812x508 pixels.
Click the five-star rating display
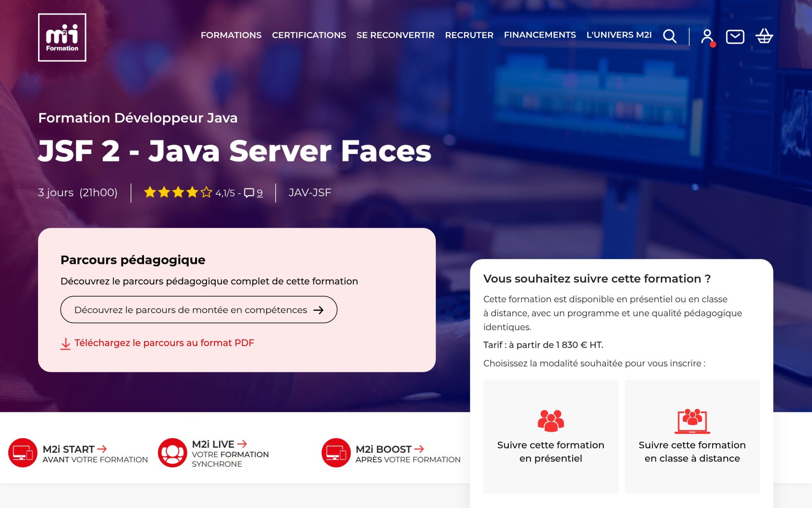178,192
